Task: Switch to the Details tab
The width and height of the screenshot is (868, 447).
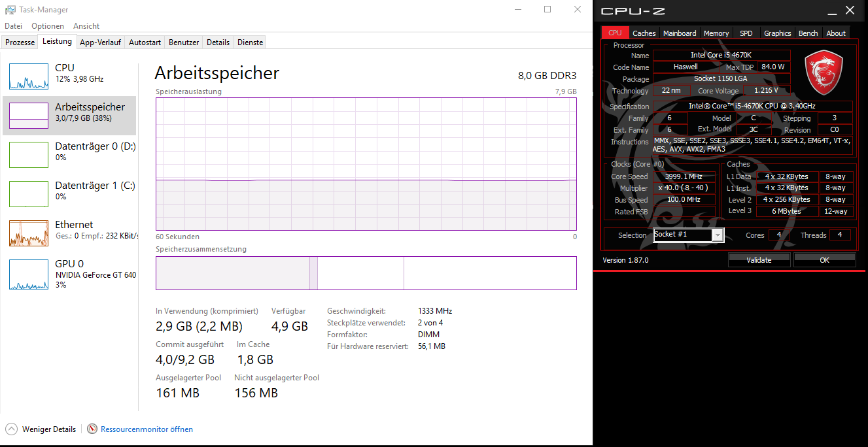Action: pos(218,42)
